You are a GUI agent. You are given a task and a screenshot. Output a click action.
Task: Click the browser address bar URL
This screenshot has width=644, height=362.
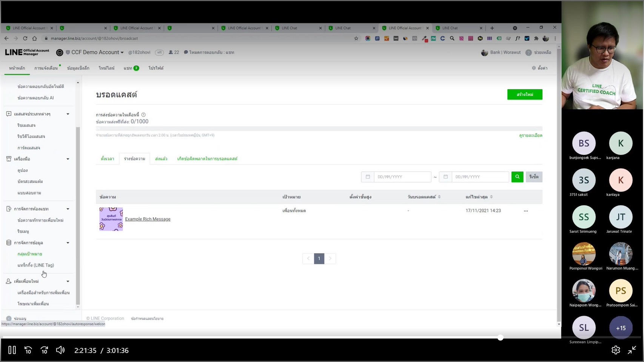coord(94,38)
